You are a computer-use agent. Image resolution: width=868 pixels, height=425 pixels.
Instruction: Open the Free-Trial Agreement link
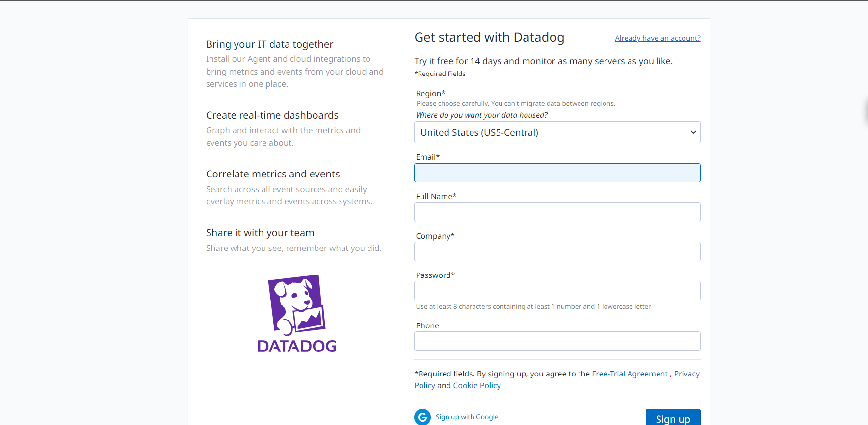pyautogui.click(x=630, y=374)
